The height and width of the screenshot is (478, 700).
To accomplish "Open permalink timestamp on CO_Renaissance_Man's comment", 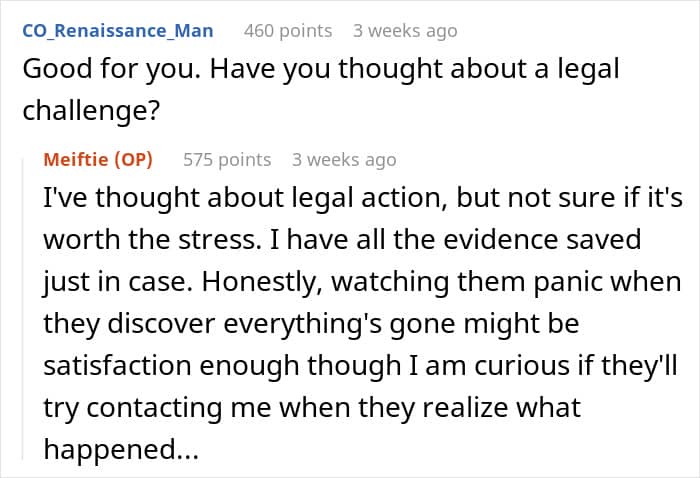I will tap(405, 31).
